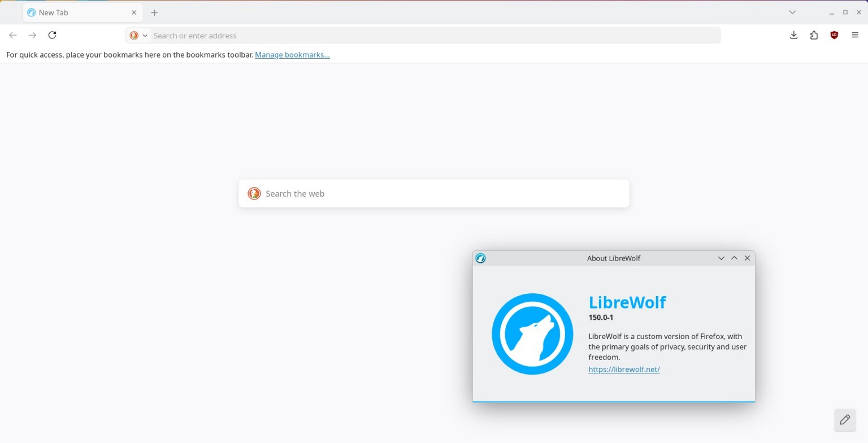The image size is (868, 443).
Task: Visit the librewolf.net link
Action: click(x=624, y=369)
